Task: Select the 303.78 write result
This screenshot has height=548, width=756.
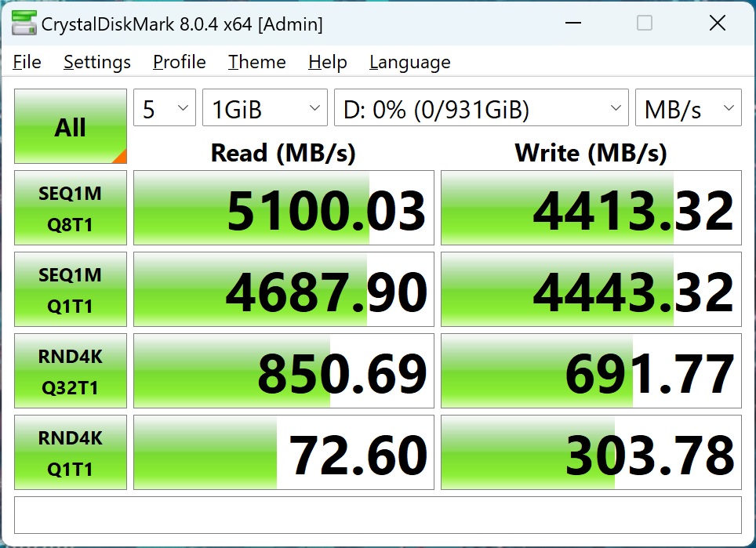Action: tap(591, 452)
